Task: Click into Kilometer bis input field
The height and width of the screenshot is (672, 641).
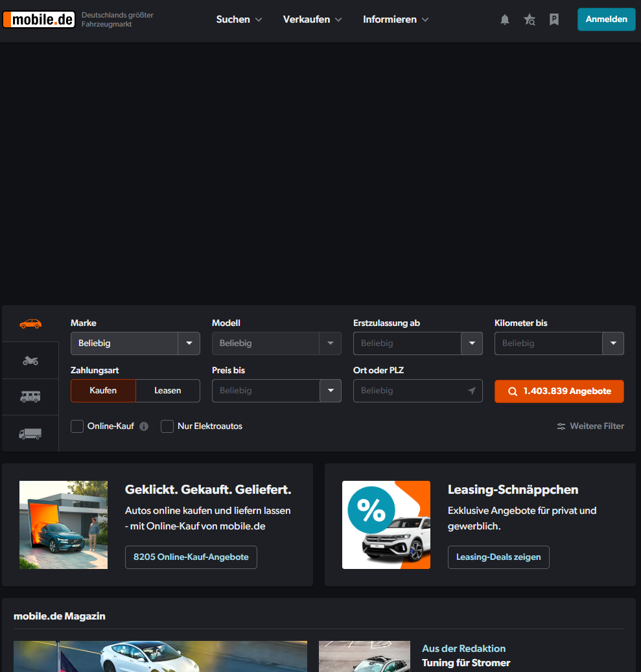Action: click(548, 343)
